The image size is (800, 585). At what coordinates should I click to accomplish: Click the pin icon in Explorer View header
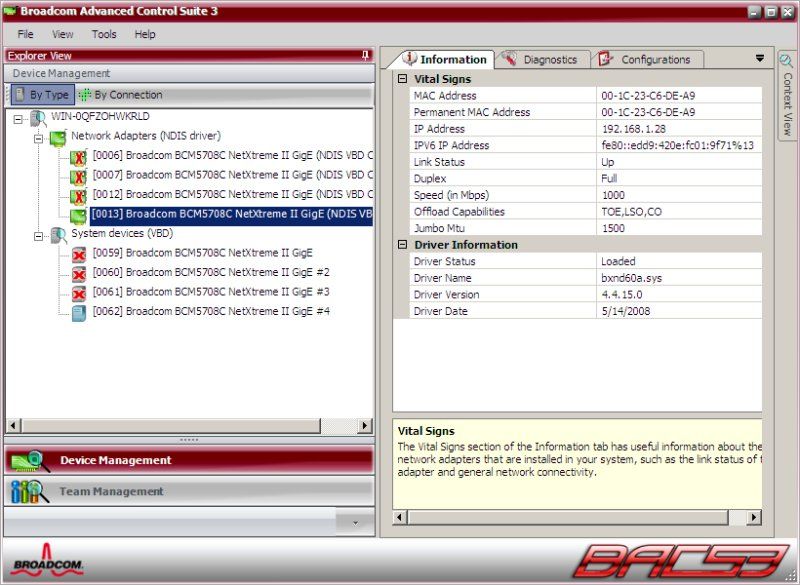click(x=365, y=55)
